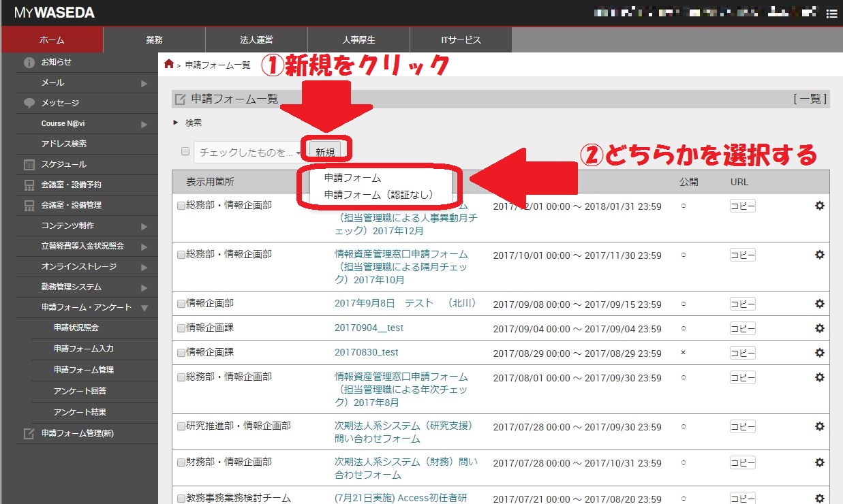Click the スケジュール calendar icon

coord(29,165)
